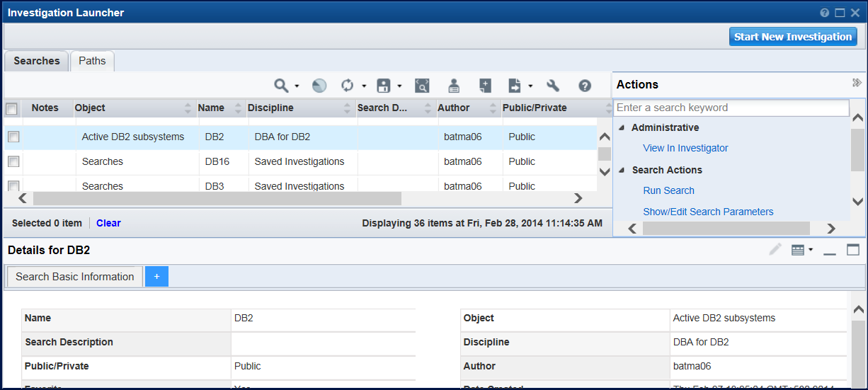Collapse the Administrative actions group
Screen dimensions: 868x390
coord(622,128)
